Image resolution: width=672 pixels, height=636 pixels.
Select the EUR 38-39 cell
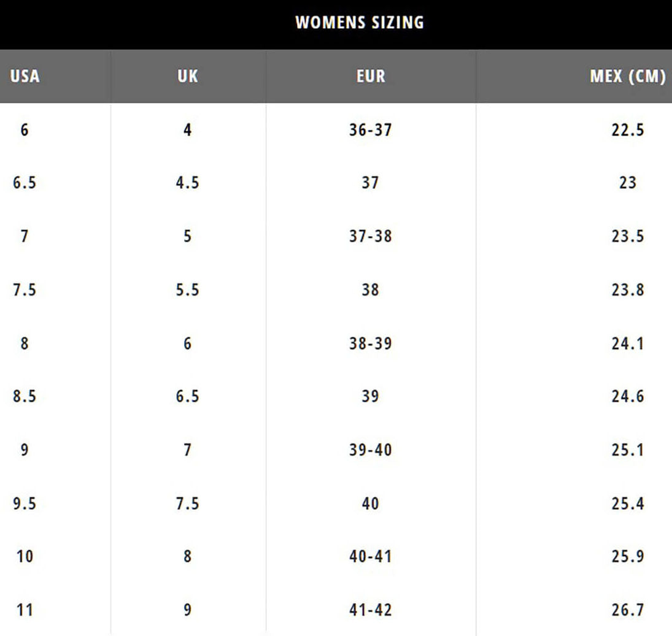(370, 343)
